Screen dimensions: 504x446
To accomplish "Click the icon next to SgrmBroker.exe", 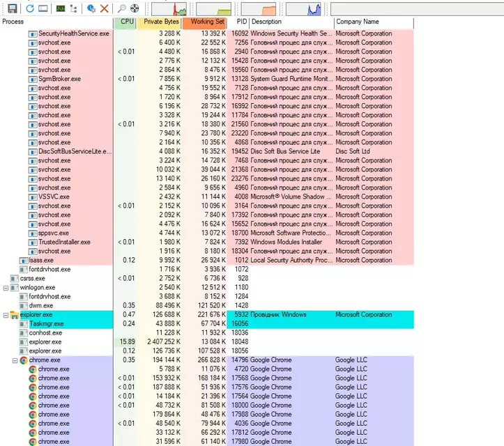I will tap(33, 79).
